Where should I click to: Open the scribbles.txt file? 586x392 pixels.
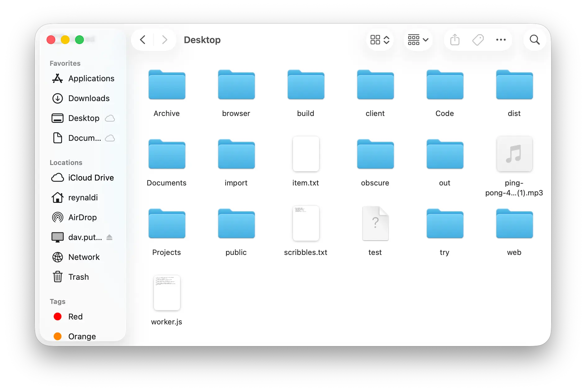(306, 224)
